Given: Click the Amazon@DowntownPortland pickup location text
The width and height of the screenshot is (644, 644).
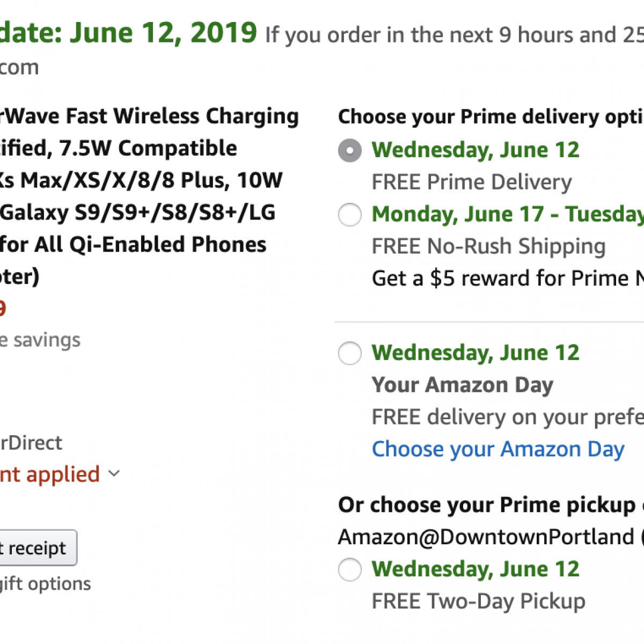Looking at the screenshot, I should (486, 537).
